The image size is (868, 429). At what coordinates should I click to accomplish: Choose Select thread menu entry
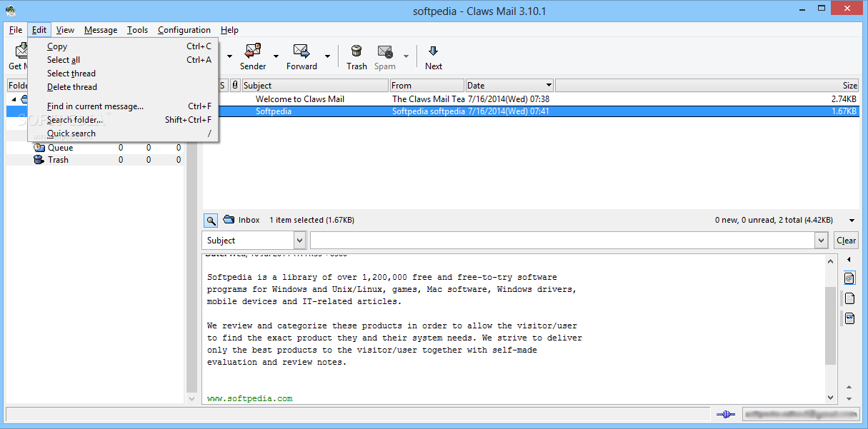tap(123, 74)
